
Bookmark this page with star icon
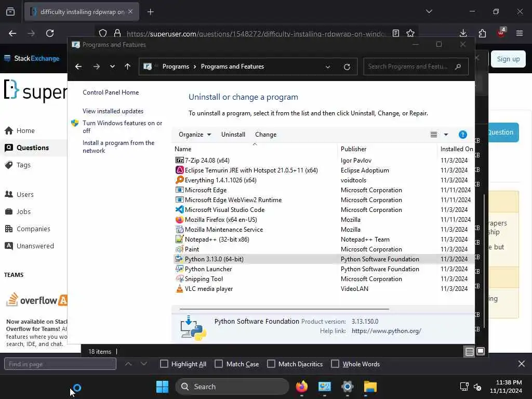click(410, 33)
